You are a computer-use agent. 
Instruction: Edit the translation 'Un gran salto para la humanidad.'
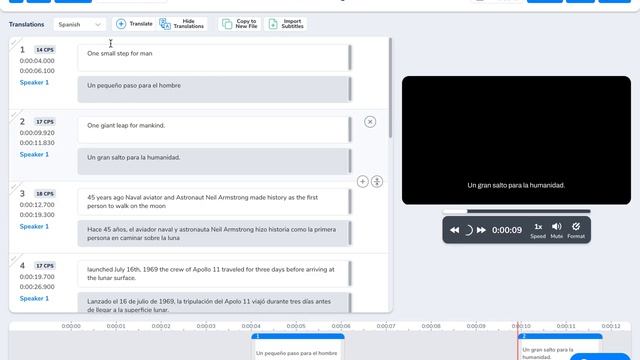click(214, 161)
